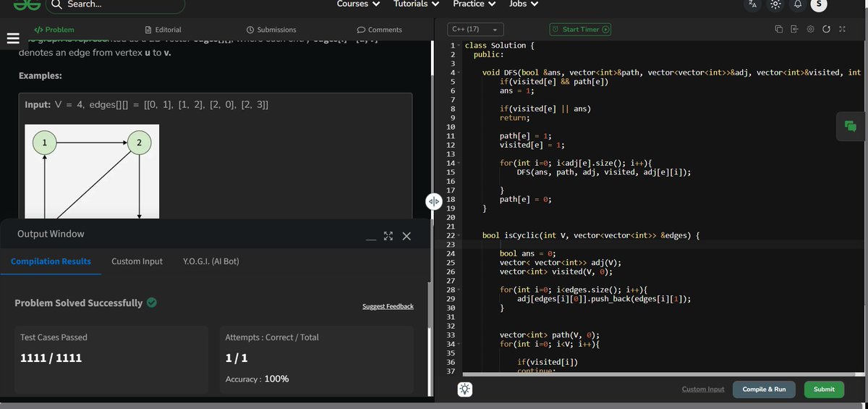Image resolution: width=868 pixels, height=409 pixels.
Task: Switch to the Editorial tab
Action: point(163,30)
